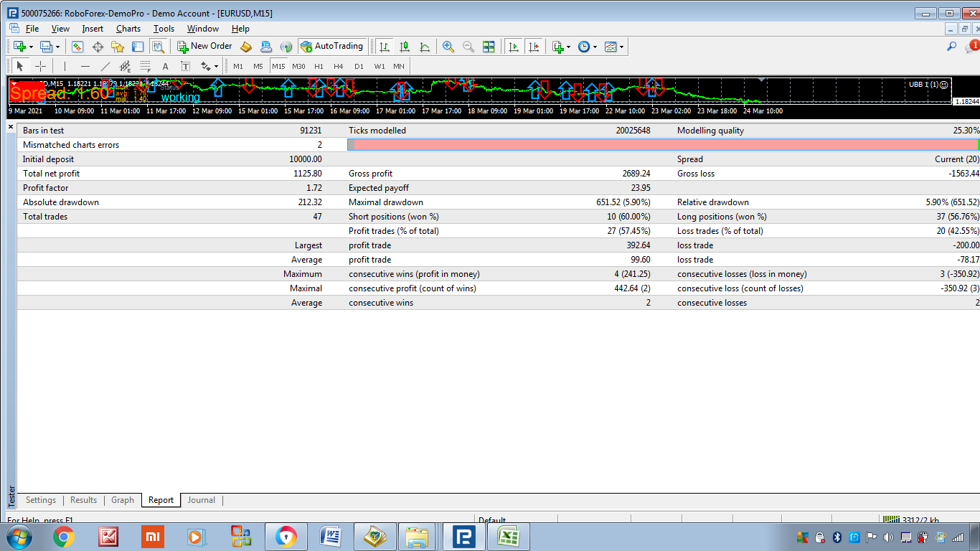The height and width of the screenshot is (551, 980).
Task: Open the Tools menu
Action: point(164,29)
